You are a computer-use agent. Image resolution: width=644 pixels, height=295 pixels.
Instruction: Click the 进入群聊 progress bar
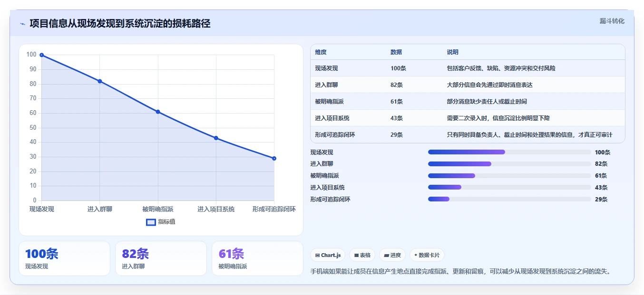coord(509,164)
